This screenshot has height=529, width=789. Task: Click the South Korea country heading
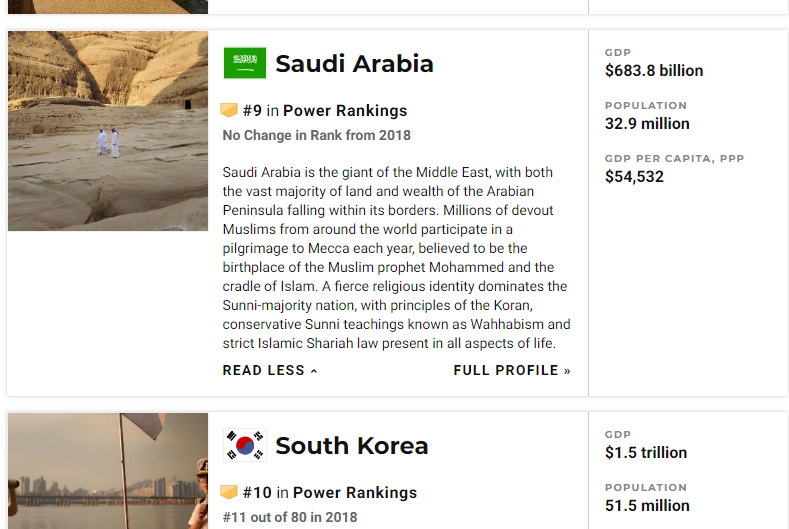coord(352,445)
